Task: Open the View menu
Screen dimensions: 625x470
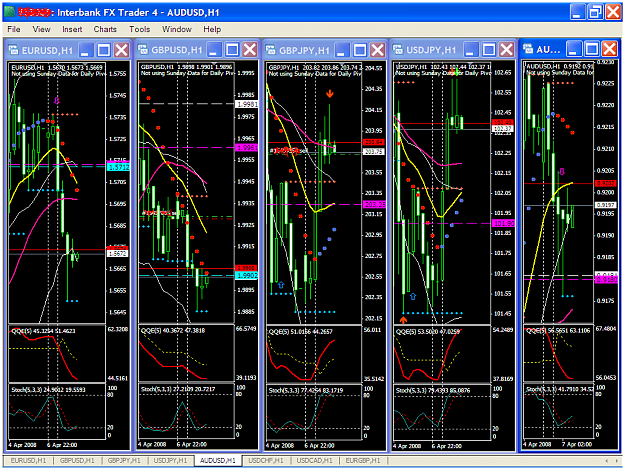Action: (x=41, y=29)
